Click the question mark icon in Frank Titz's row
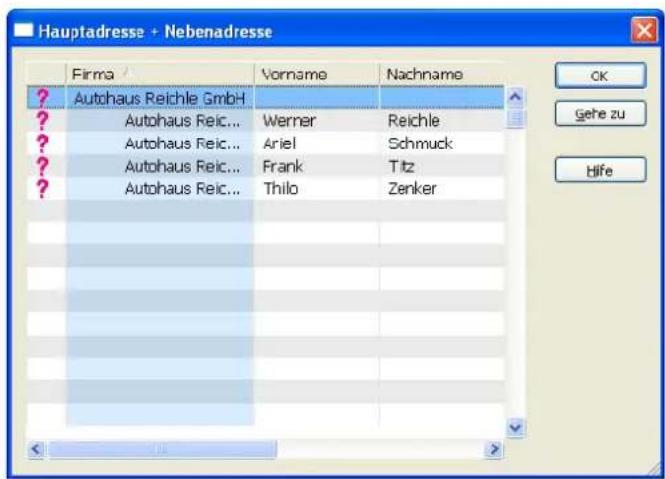The width and height of the screenshot is (665, 479). pos(42,166)
